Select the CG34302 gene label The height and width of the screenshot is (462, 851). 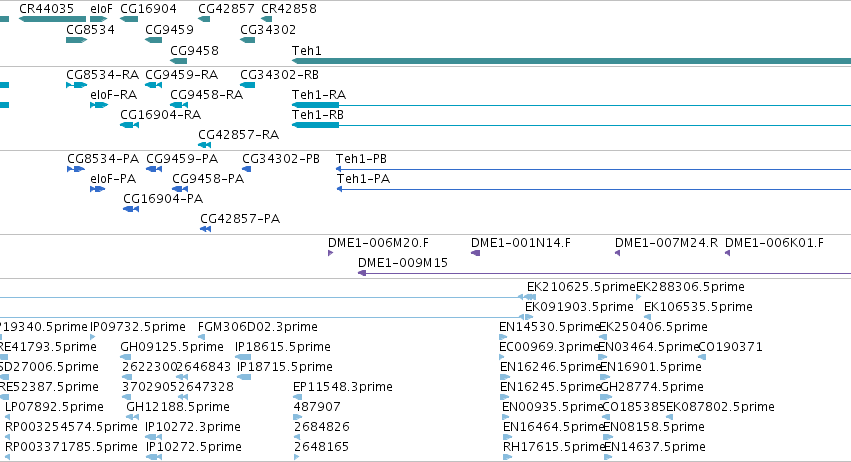[x=268, y=30]
